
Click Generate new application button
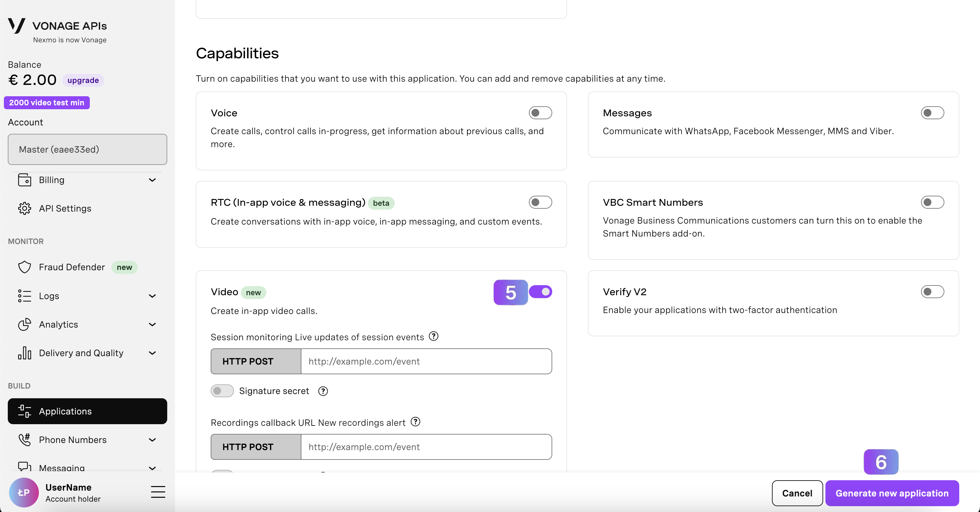coord(892,493)
